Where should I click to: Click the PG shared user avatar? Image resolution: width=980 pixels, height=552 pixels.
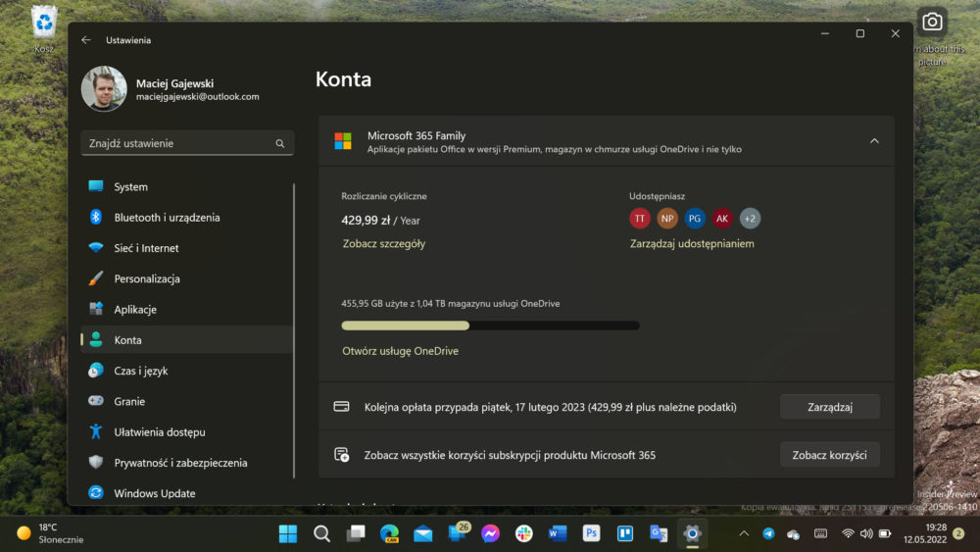pyautogui.click(x=695, y=219)
